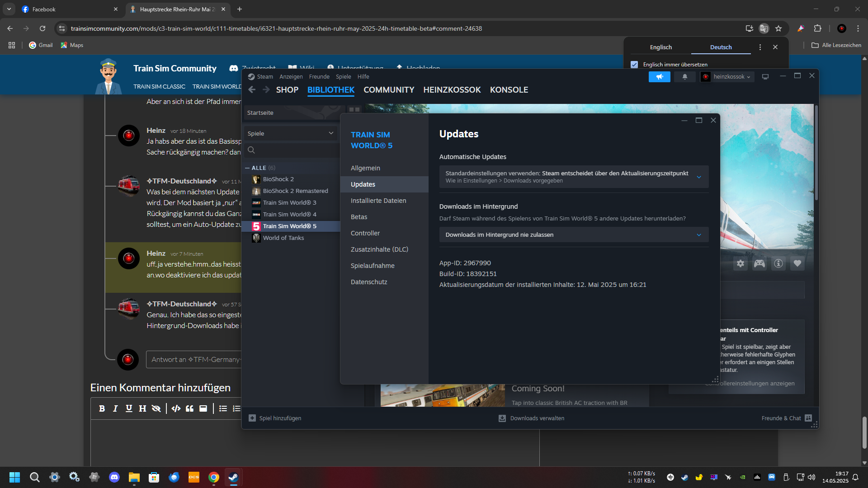Select Betas in properties sidebar
This screenshot has width=868, height=488.
[x=384, y=217]
